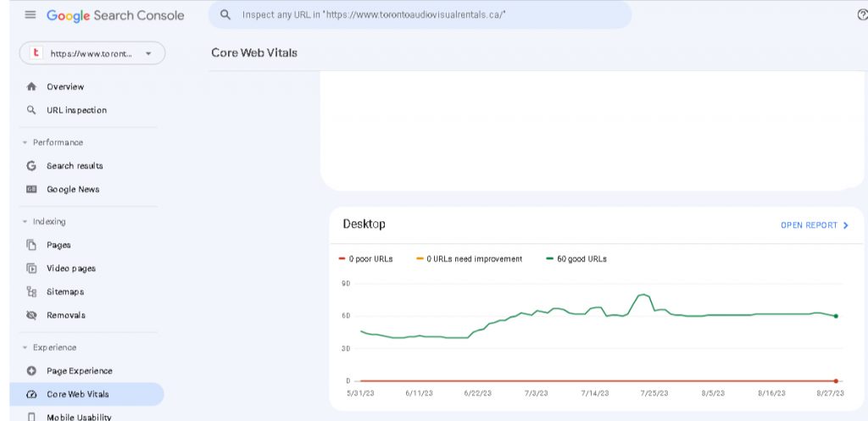Open the property selector dropdown
This screenshot has width=868, height=421.
click(x=92, y=53)
